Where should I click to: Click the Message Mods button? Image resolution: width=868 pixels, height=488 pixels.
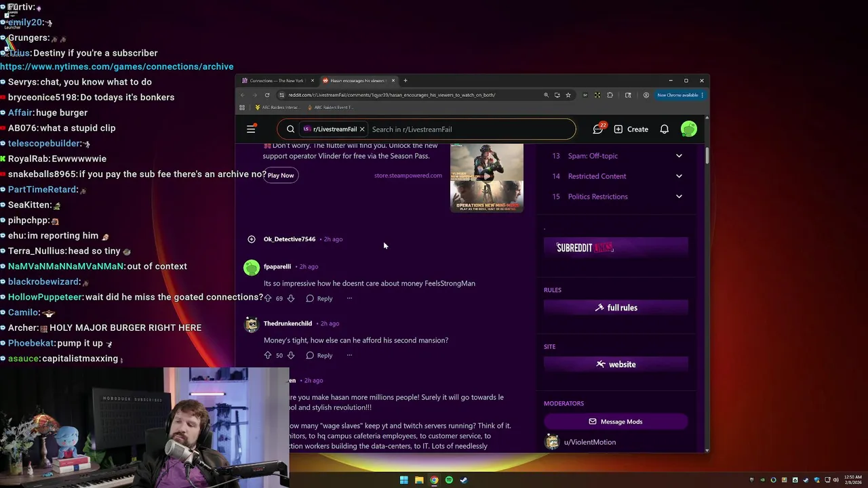point(616,422)
